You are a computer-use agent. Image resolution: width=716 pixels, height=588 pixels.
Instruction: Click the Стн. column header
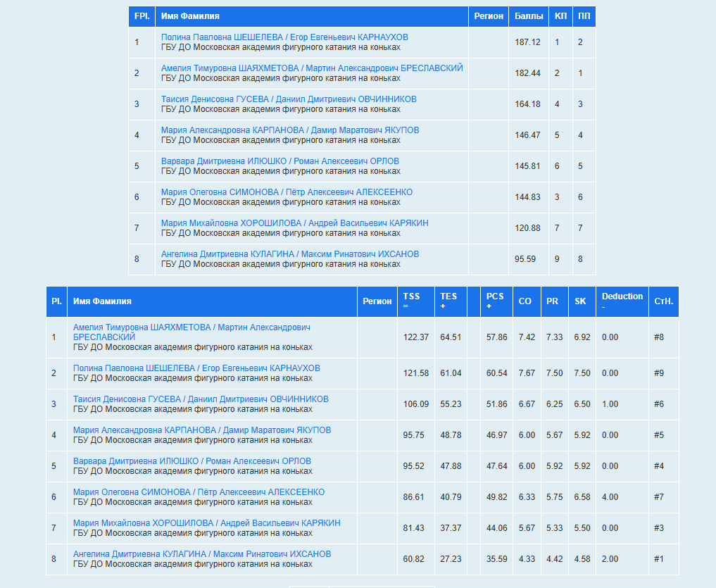663,301
